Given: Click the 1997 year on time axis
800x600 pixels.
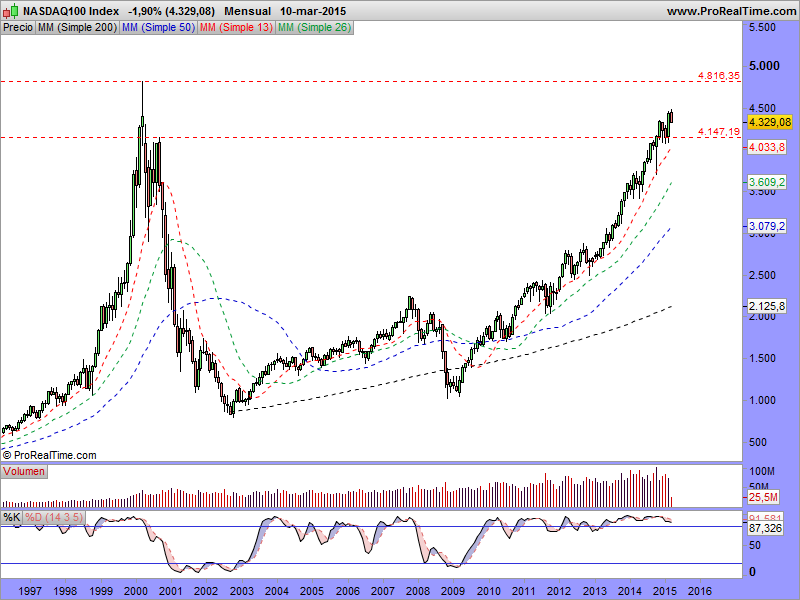Looking at the screenshot, I should pos(30,591).
